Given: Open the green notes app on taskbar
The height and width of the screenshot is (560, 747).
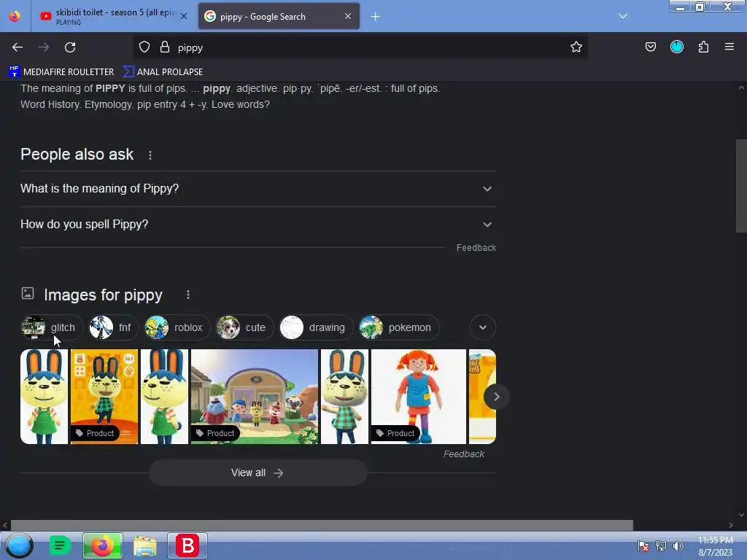Looking at the screenshot, I should (60, 545).
